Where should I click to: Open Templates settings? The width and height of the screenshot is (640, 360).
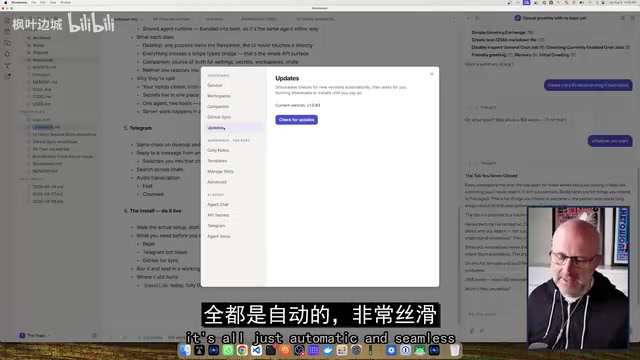pos(217,161)
